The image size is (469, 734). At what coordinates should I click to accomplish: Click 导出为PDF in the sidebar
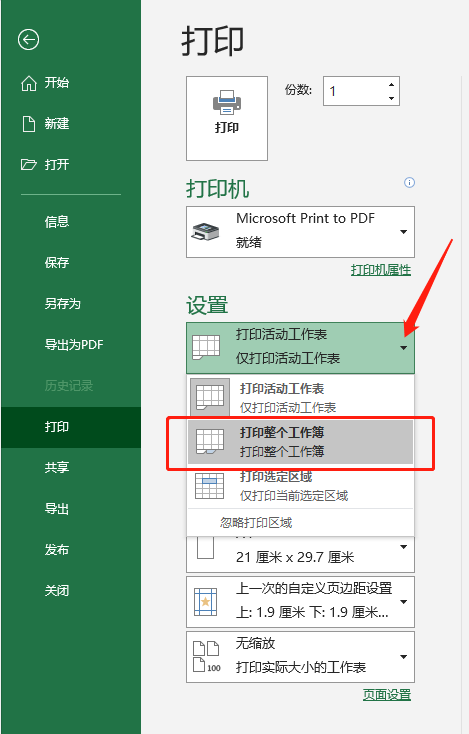click(74, 345)
